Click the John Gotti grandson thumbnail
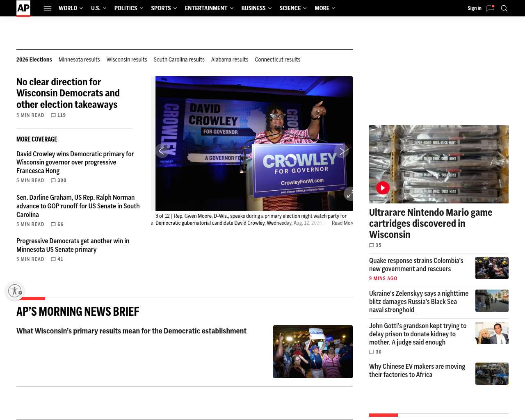This screenshot has width=525, height=420. [x=492, y=333]
